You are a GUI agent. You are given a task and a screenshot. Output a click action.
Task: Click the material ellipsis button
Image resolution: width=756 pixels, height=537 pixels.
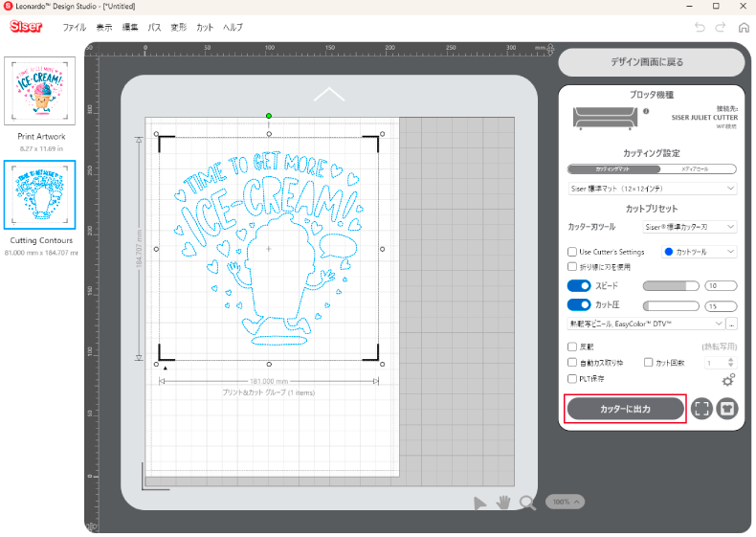(x=731, y=324)
